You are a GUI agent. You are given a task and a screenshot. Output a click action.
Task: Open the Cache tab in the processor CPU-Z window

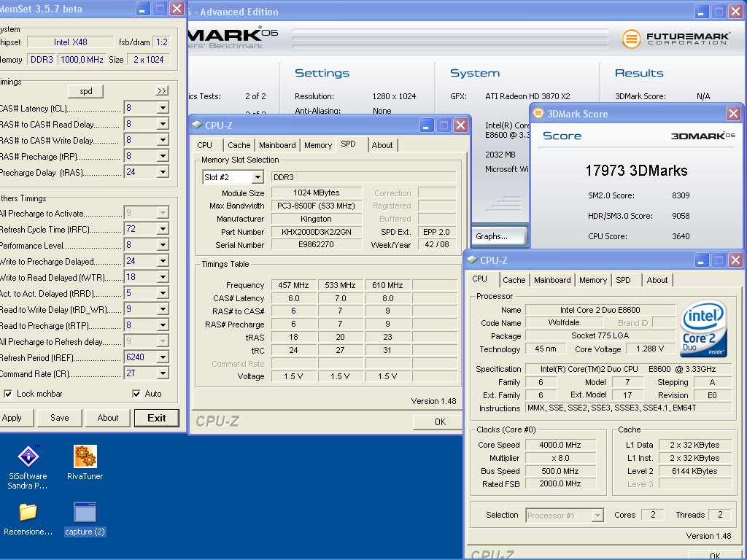click(514, 280)
